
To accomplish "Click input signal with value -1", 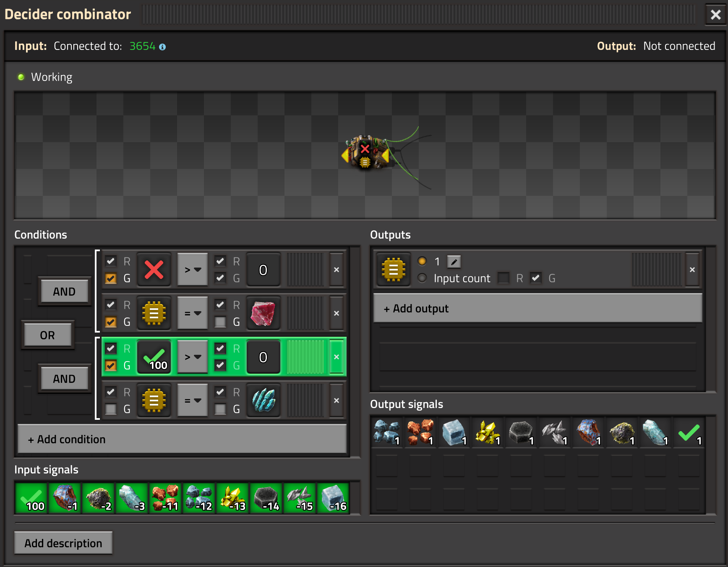I will 65,498.
